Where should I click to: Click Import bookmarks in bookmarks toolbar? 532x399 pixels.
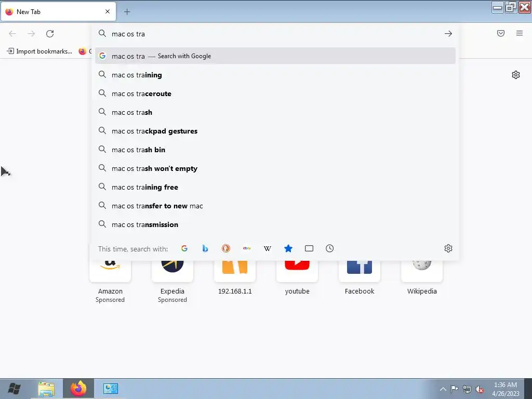(x=39, y=51)
